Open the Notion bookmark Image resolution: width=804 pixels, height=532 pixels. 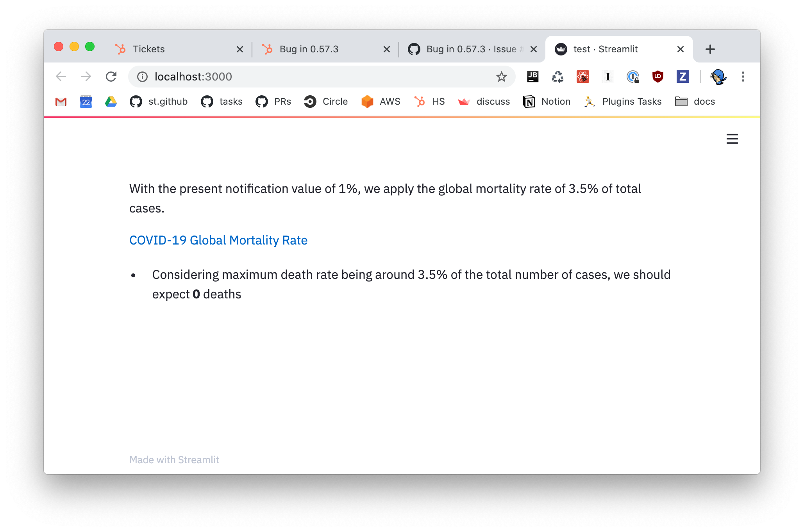[546, 102]
